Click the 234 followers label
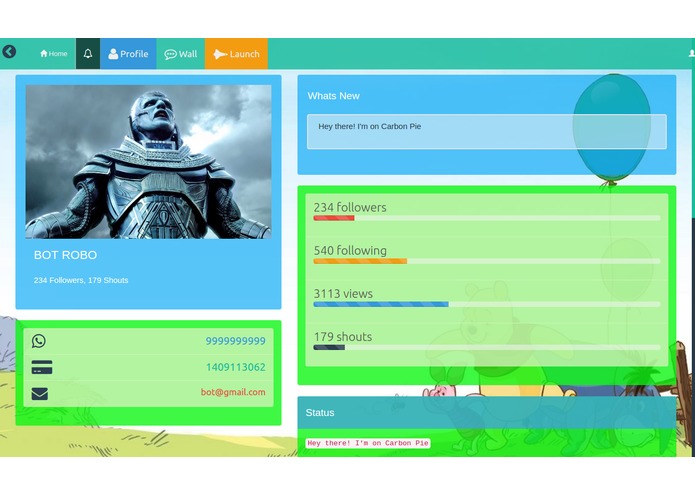The width and height of the screenshot is (695, 494). click(350, 207)
